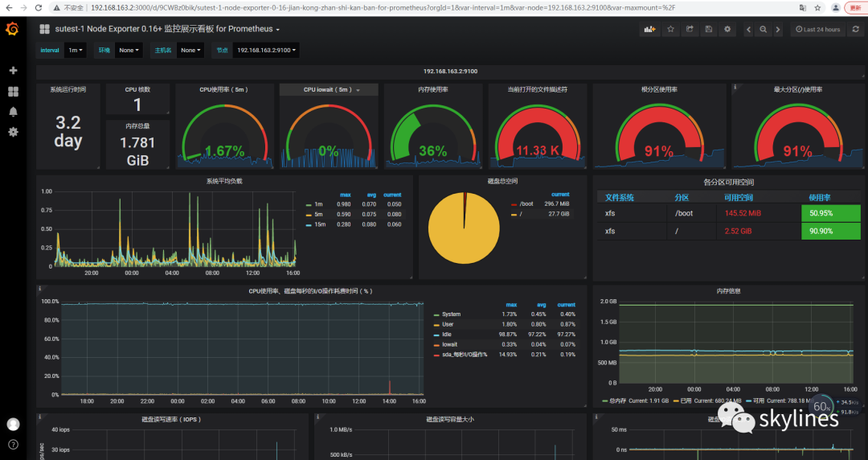The width and height of the screenshot is (868, 460).
Task: Open the Create plus menu in sidebar
Action: pos(13,71)
